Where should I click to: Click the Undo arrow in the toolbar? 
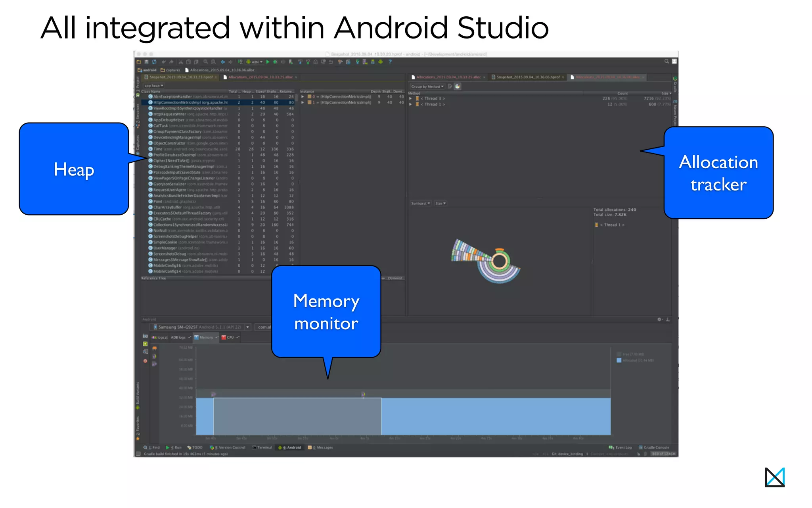pos(164,62)
